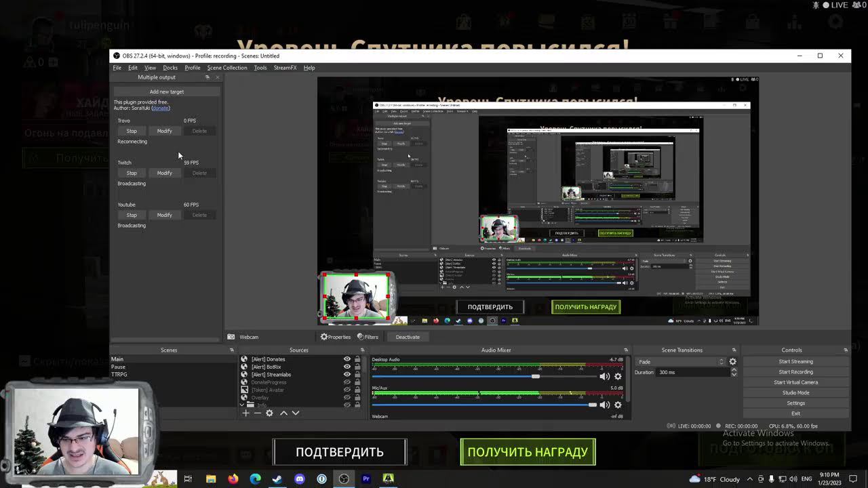Click Start Recording in Controls
868x488 pixels.
(795, 371)
